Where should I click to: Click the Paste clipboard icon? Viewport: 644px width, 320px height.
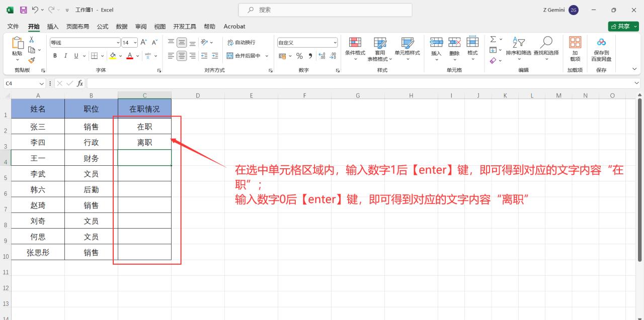coord(17,44)
